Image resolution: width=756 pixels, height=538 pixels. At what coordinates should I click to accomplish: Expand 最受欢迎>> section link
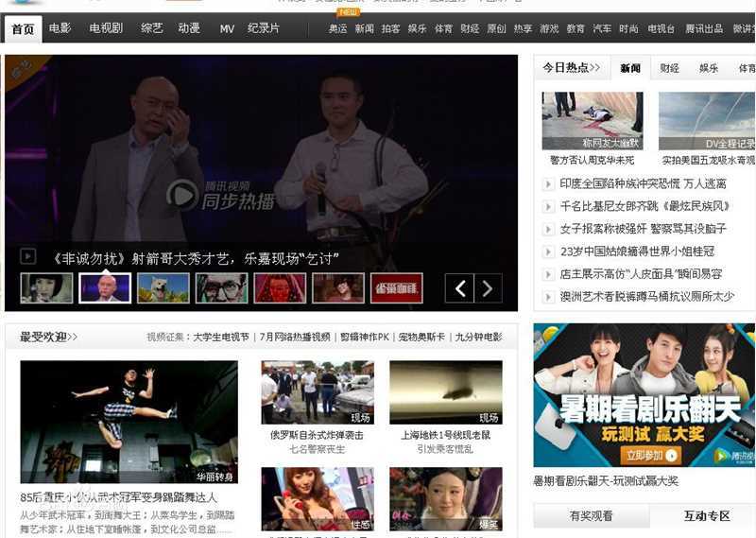coord(48,337)
